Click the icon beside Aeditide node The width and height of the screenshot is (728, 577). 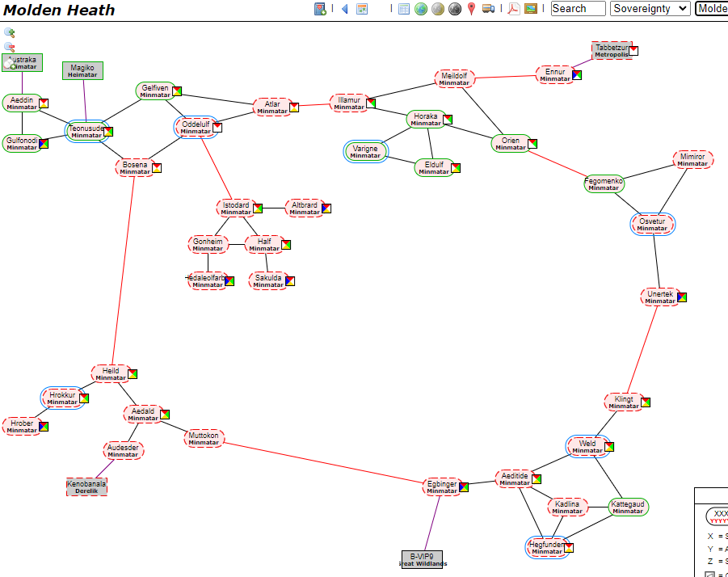tap(537, 479)
